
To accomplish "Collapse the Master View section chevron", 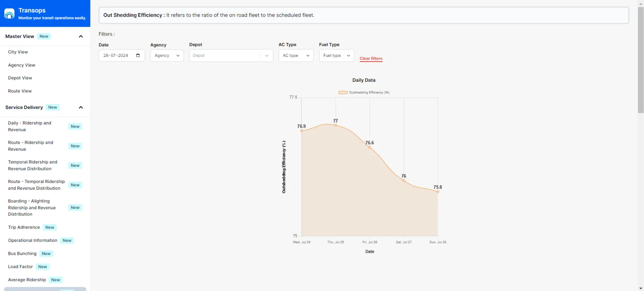I will coord(81,36).
